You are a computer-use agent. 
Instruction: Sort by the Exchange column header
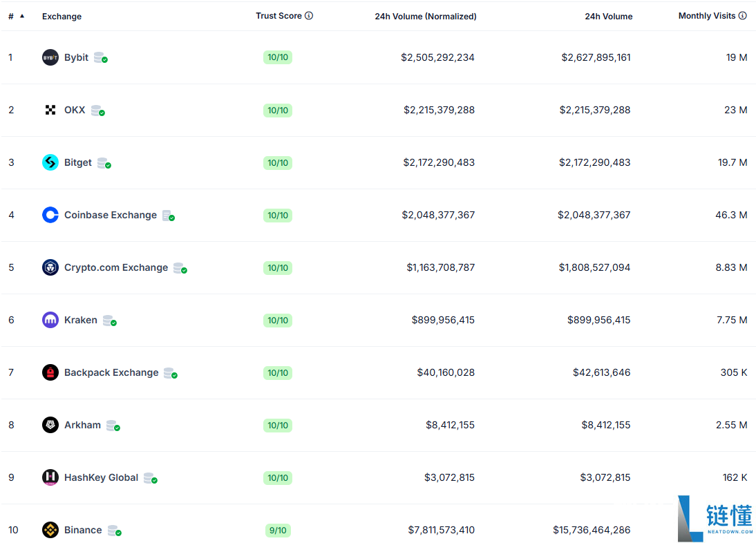(x=62, y=17)
